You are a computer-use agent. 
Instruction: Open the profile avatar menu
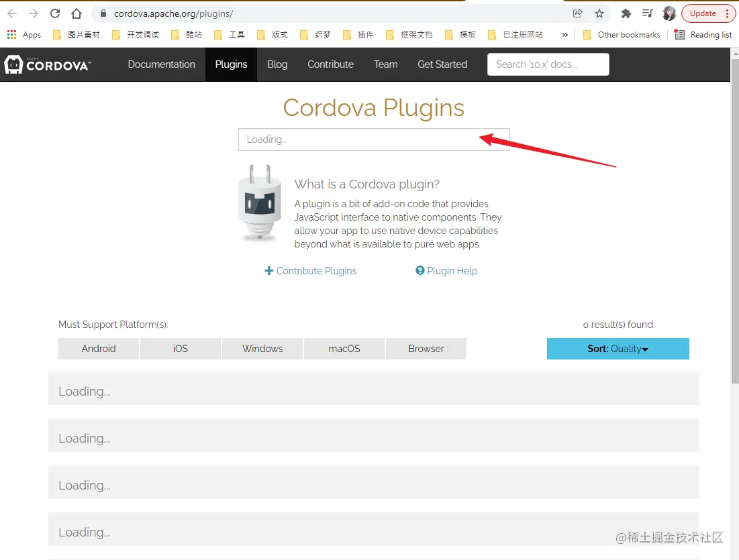669,13
